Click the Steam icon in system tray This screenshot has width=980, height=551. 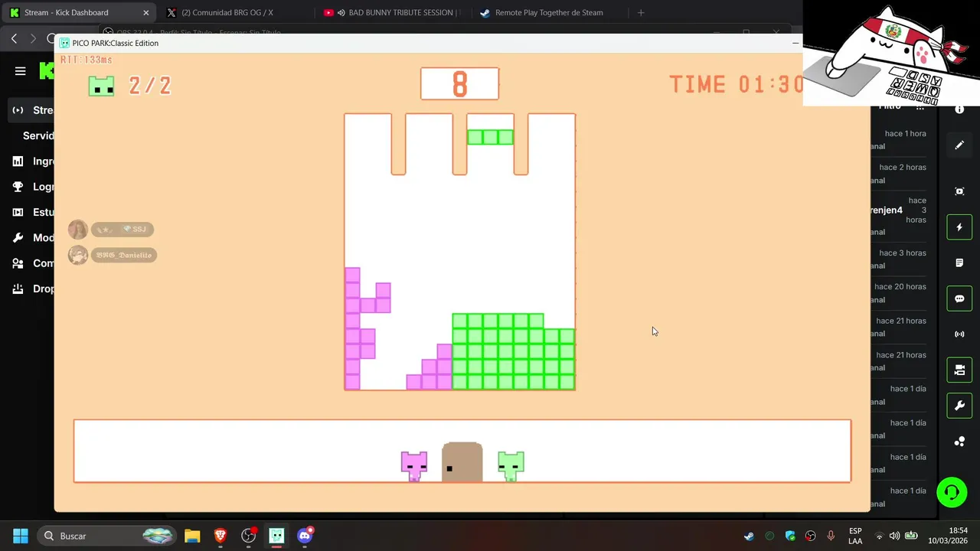pos(749,536)
